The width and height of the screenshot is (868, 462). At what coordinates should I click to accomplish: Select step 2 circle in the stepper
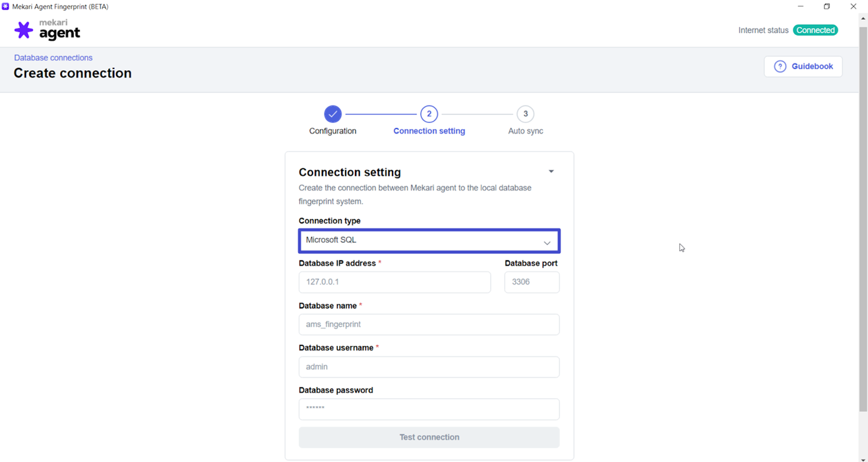429,114
